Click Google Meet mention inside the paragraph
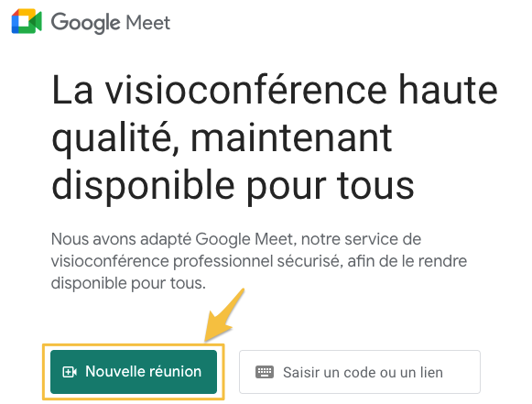The width and height of the screenshot is (532, 404). pos(244,239)
